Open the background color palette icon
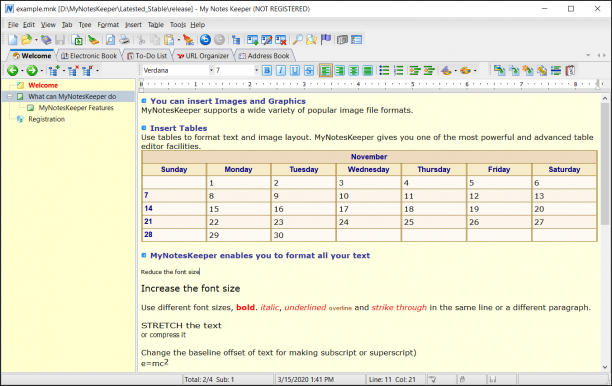This screenshot has height=386, width=612. tap(465, 71)
